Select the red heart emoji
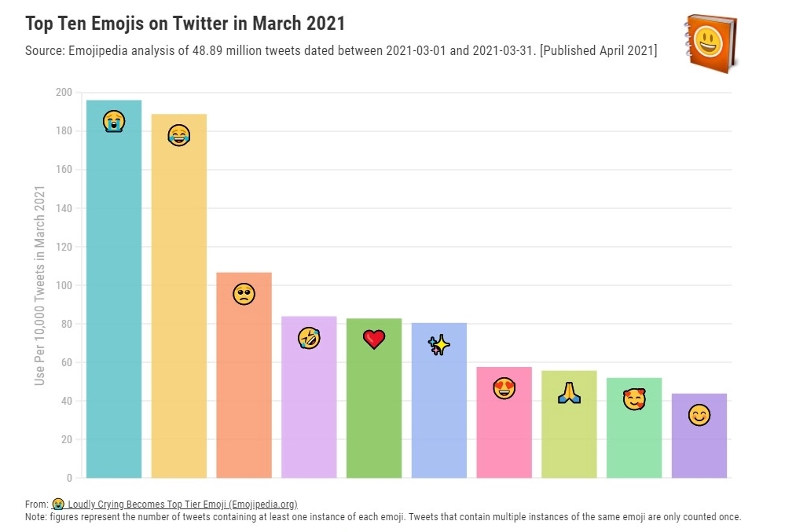Screen dimensions: 785x532 374,339
